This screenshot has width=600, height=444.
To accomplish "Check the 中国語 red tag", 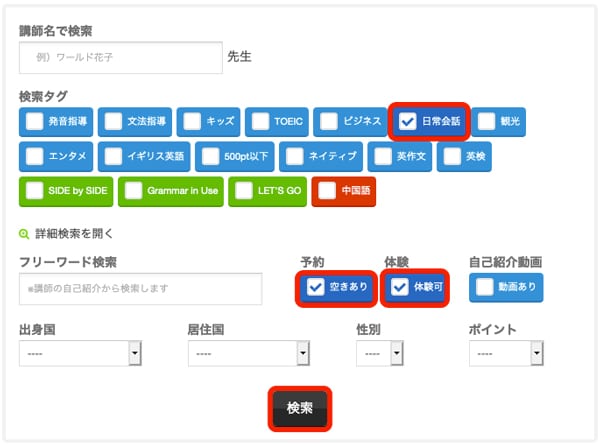I will 327,190.
